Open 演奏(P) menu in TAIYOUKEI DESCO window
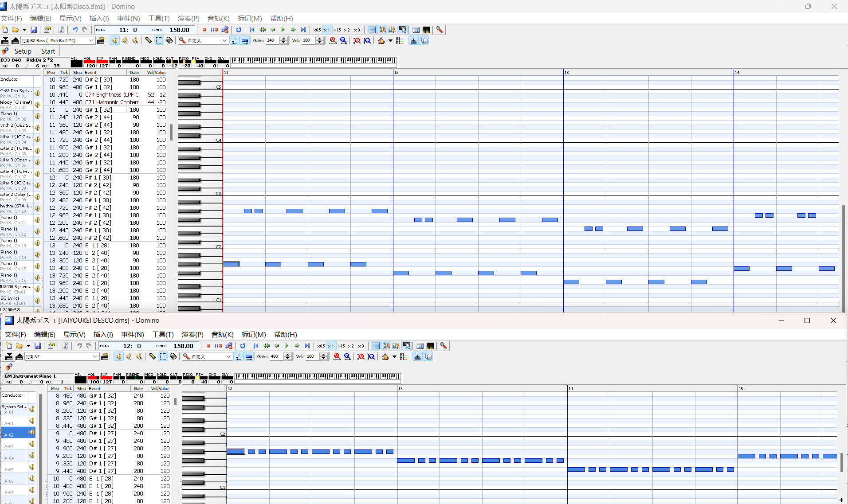The width and height of the screenshot is (848, 504). point(192,334)
